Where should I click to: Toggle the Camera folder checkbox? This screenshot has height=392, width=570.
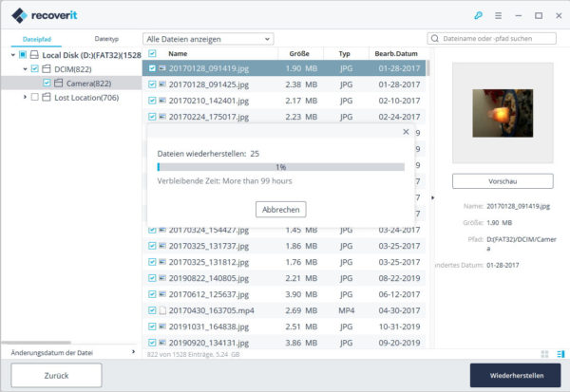pos(47,83)
